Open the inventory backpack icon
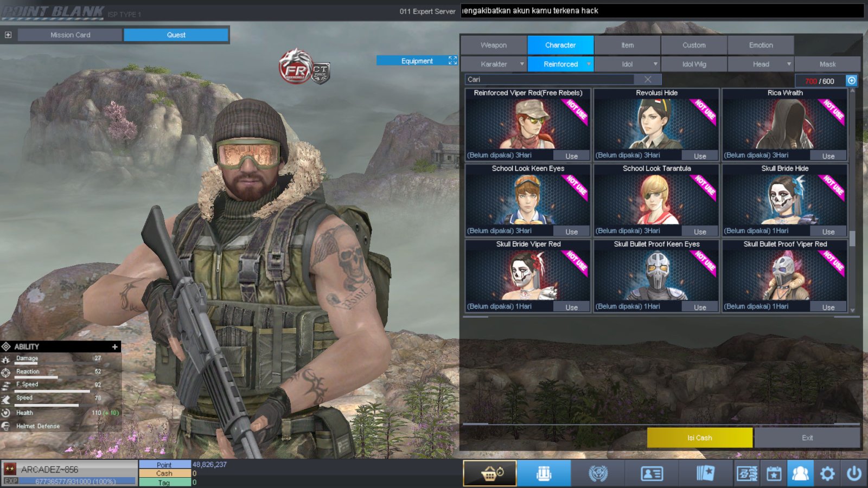868x488 pixels. click(x=544, y=473)
